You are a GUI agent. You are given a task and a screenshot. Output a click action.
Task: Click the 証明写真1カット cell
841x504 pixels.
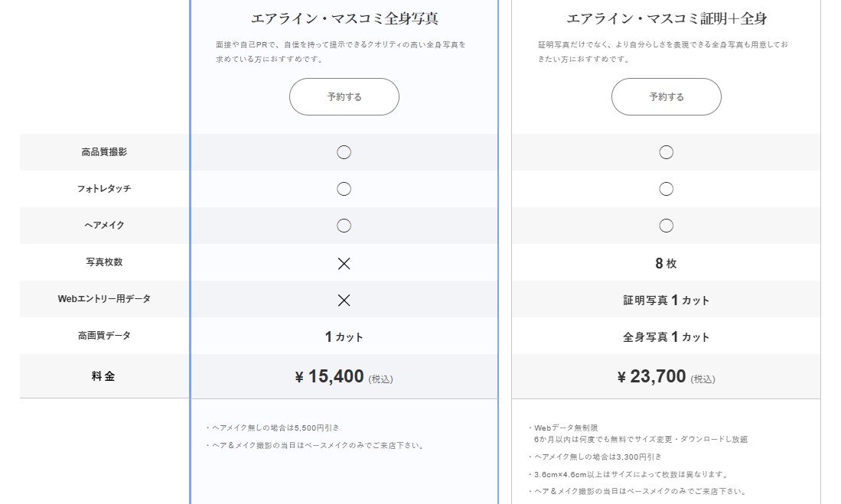[666, 299]
